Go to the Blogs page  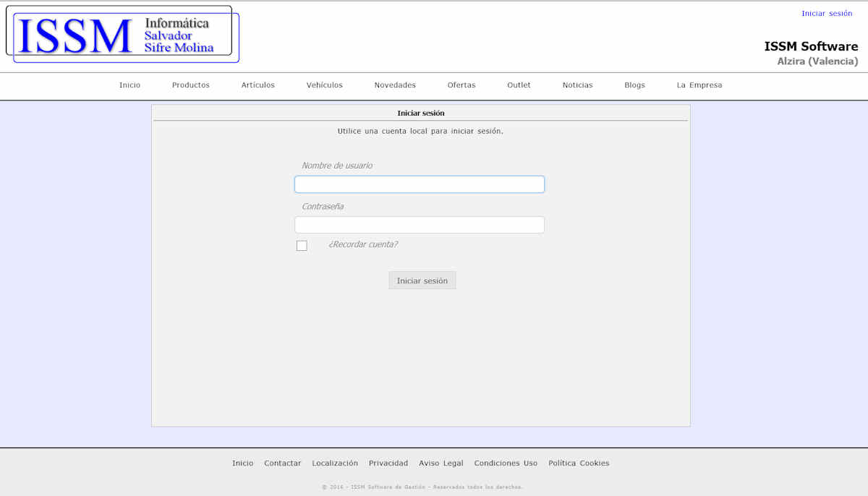[x=634, y=85]
